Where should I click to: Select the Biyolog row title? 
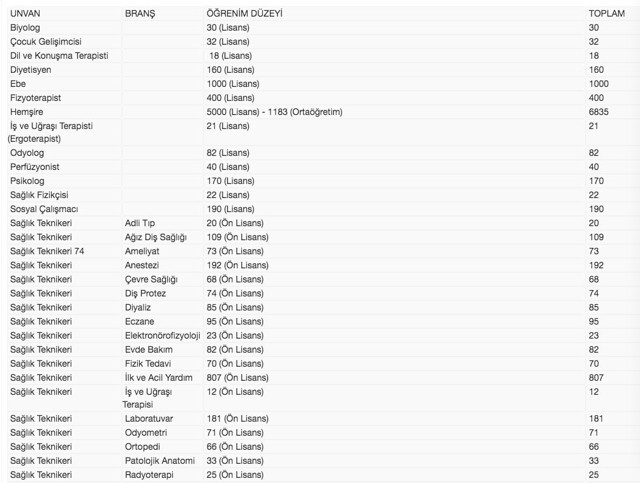(x=25, y=27)
